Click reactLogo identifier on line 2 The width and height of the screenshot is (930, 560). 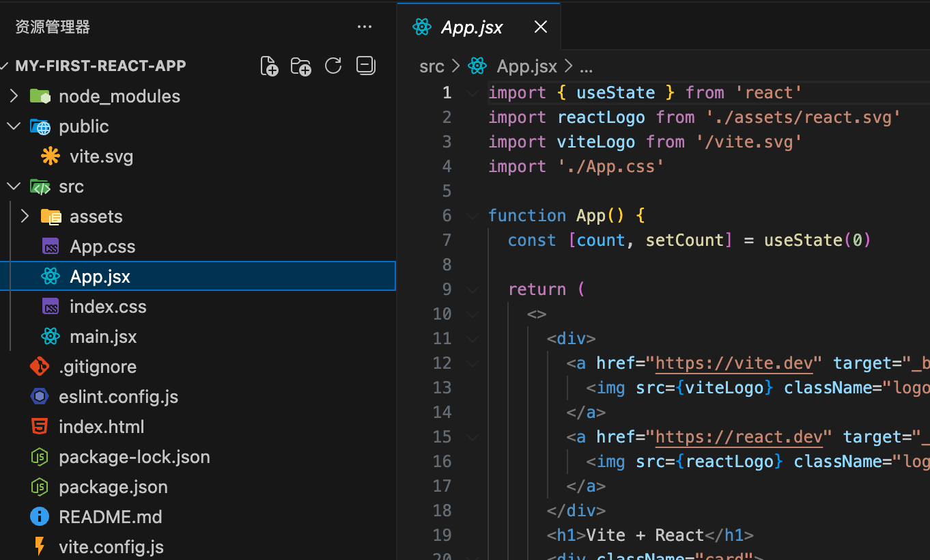[601, 117]
